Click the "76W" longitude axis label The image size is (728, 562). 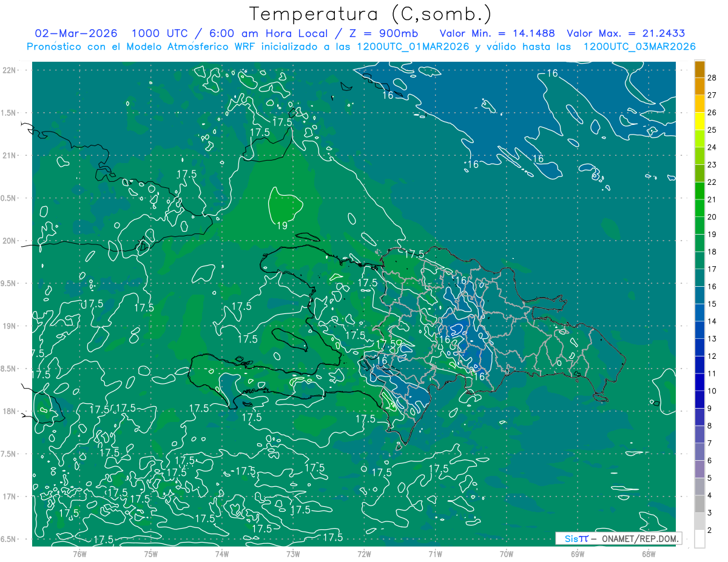(x=79, y=554)
